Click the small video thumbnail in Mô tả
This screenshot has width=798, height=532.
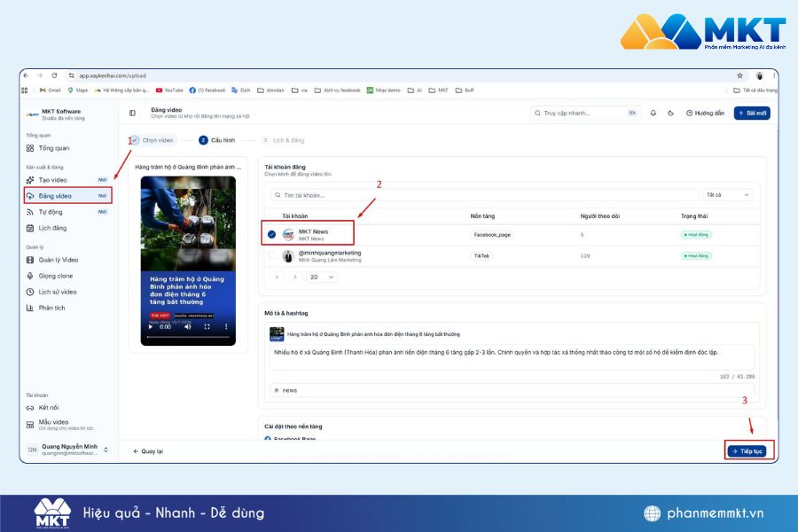(277, 334)
